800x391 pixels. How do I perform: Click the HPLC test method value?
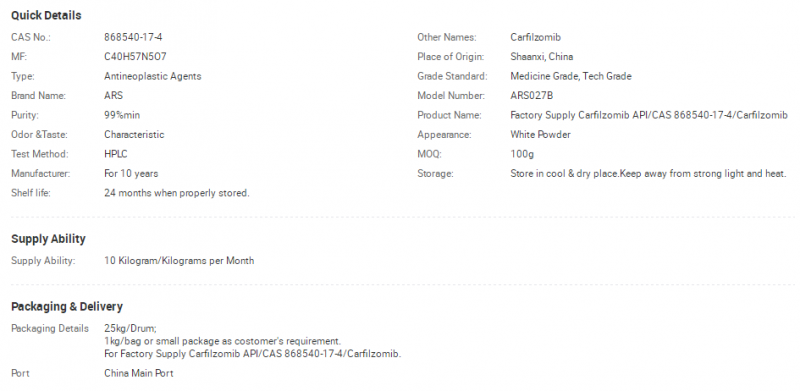[116, 154]
